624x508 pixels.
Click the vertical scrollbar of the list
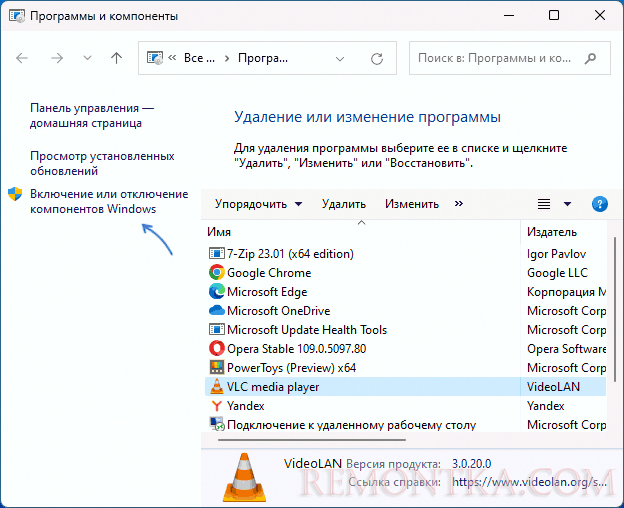(616, 309)
